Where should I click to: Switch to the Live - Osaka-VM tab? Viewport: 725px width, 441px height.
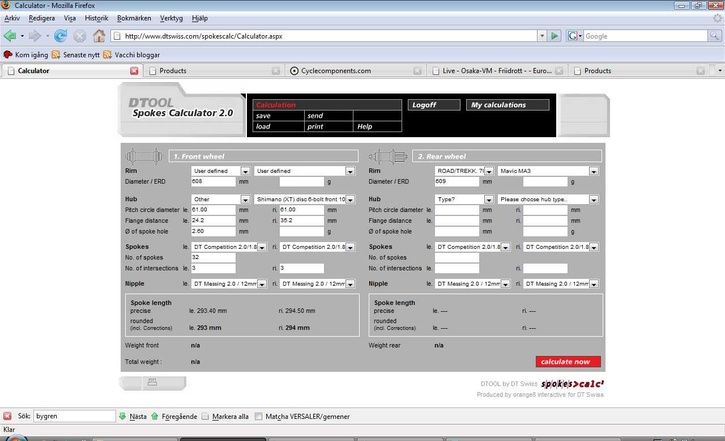click(497, 71)
